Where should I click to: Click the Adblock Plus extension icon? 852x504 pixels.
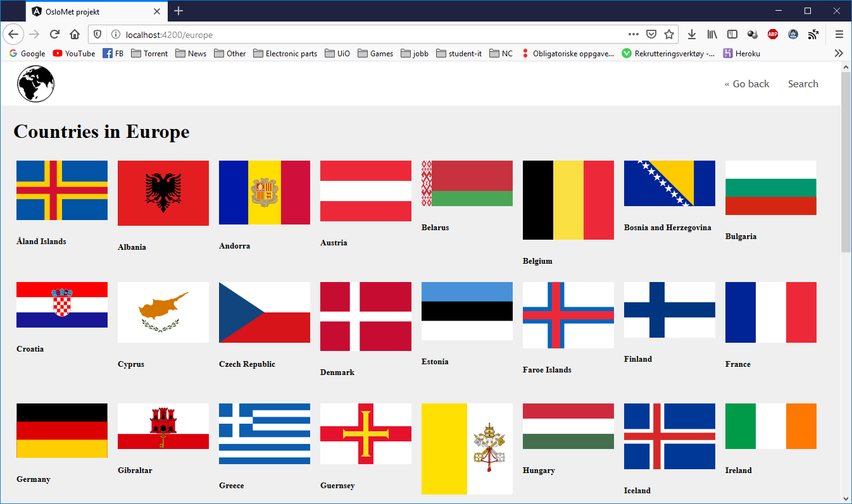coord(773,34)
